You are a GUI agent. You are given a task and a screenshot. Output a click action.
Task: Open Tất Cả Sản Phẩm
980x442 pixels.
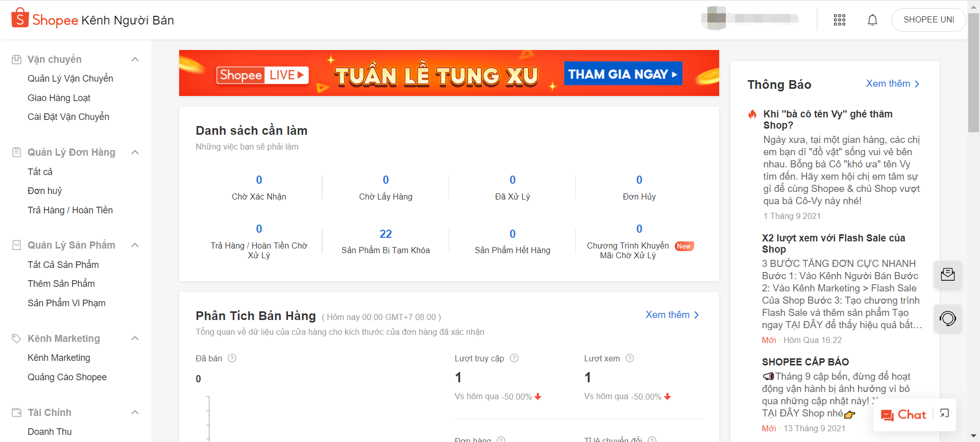click(x=63, y=265)
